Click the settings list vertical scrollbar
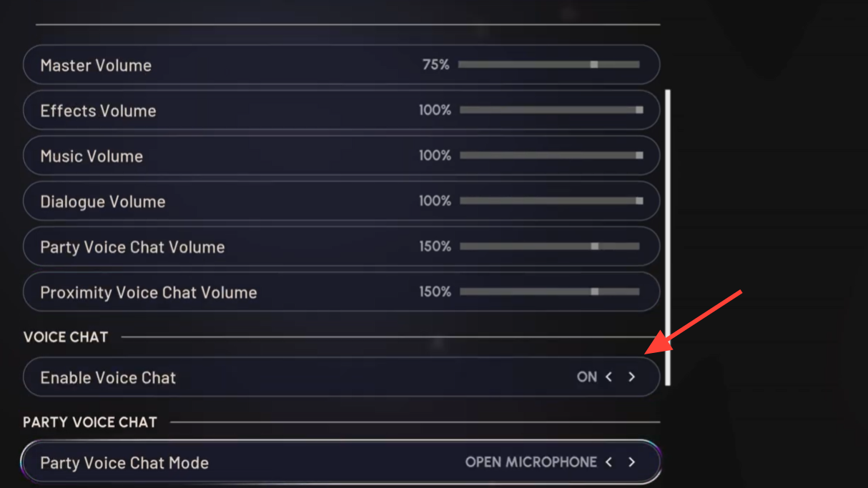The width and height of the screenshot is (868, 488). 668,236
